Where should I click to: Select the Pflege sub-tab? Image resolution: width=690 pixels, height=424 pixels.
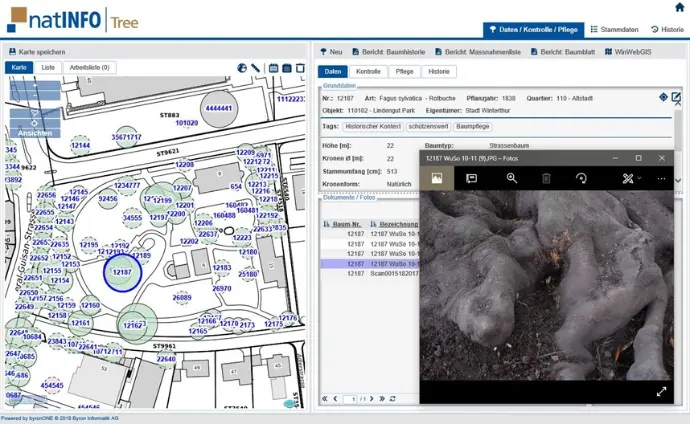pyautogui.click(x=404, y=71)
